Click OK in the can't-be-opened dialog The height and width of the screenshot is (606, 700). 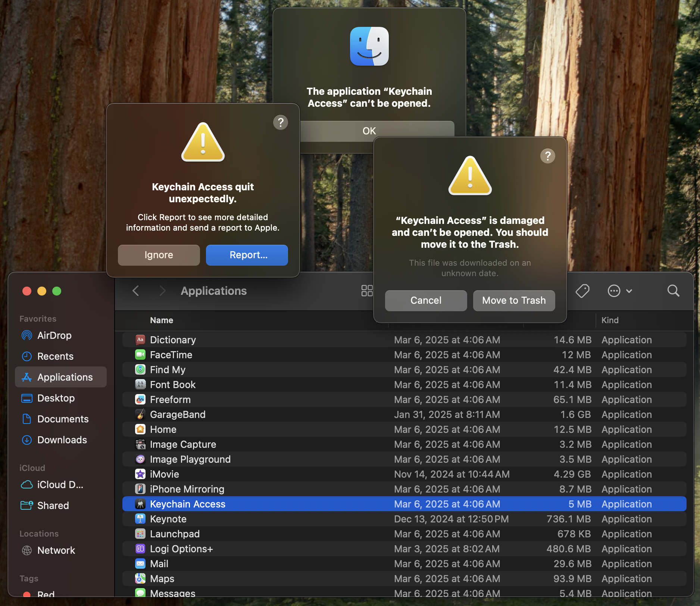pos(377,131)
